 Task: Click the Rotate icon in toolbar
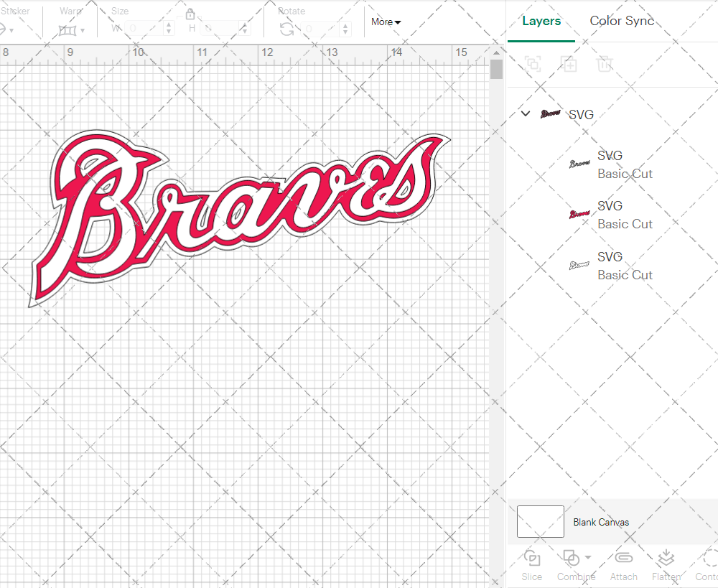click(286, 29)
